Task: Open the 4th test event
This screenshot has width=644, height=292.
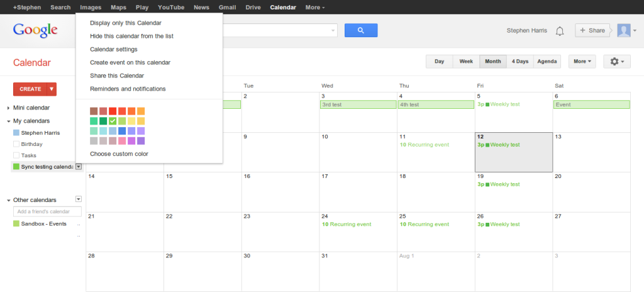Action: tap(436, 104)
